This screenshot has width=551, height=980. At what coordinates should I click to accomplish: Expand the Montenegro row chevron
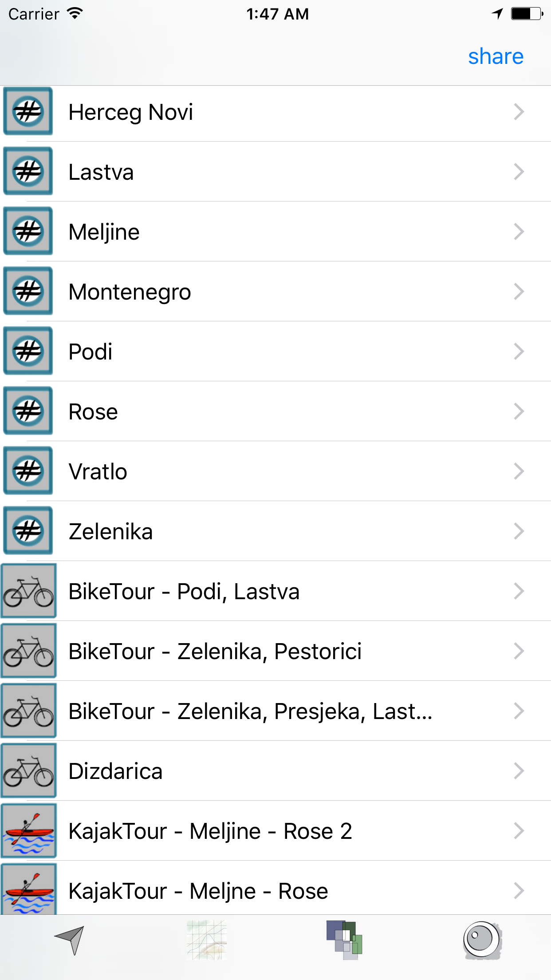click(519, 292)
